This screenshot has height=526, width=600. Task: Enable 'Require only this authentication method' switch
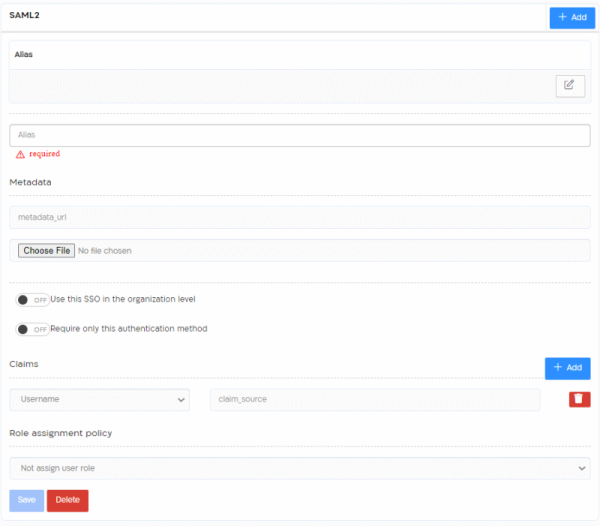(33, 329)
